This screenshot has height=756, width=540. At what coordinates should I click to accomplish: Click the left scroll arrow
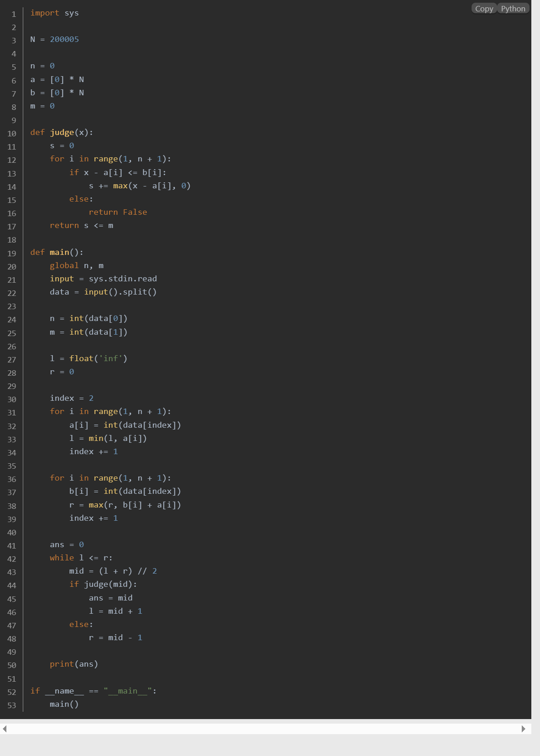5,729
